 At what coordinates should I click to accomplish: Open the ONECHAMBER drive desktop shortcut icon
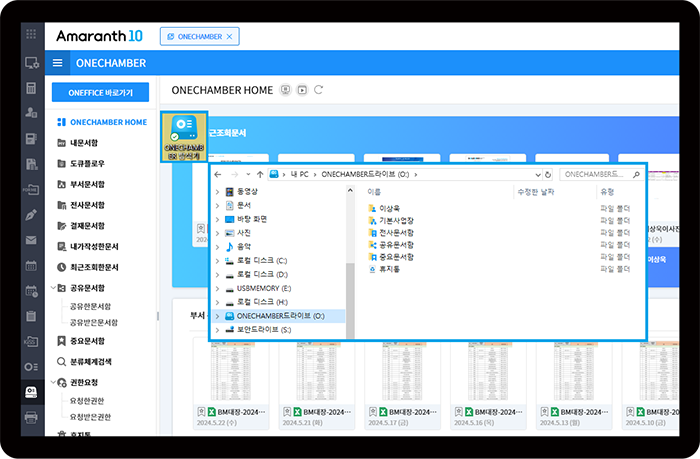(184, 137)
